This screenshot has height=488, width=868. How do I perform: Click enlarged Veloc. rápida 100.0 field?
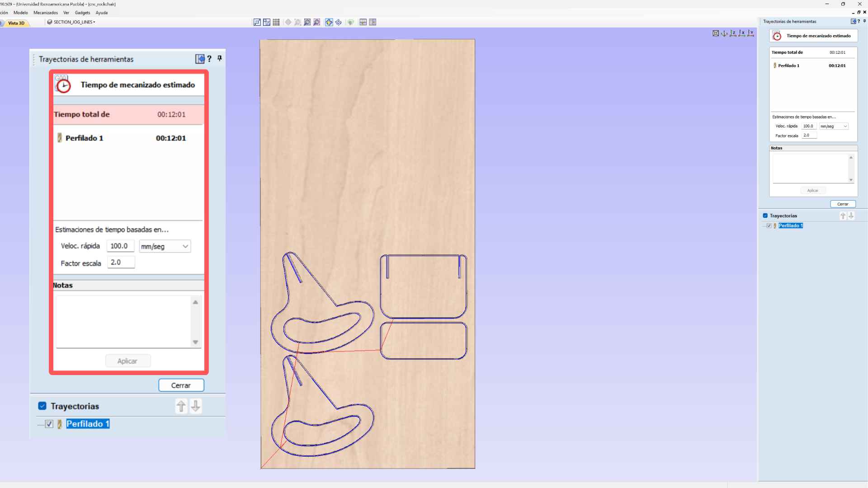pyautogui.click(x=120, y=246)
